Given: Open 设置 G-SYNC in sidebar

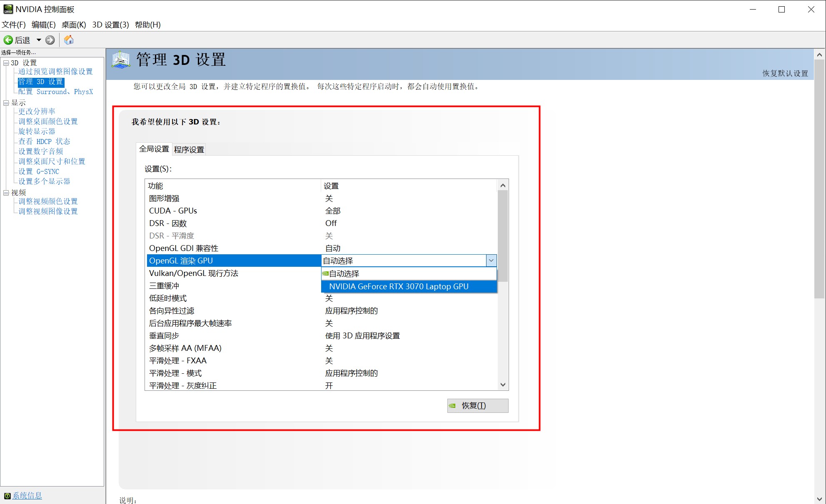Looking at the screenshot, I should (39, 171).
